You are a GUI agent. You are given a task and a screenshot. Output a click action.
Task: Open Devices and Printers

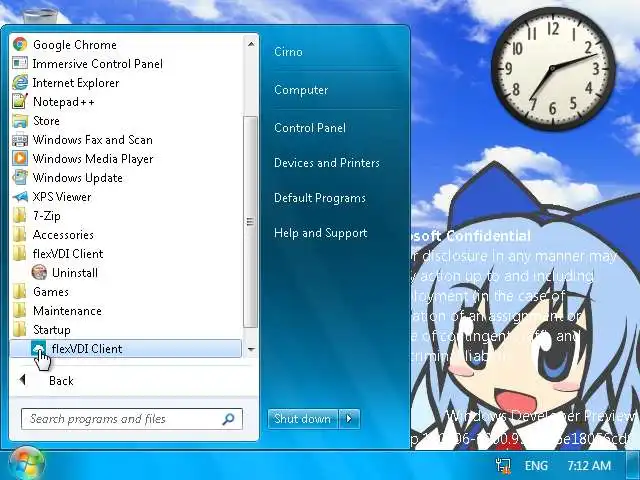[327, 163]
